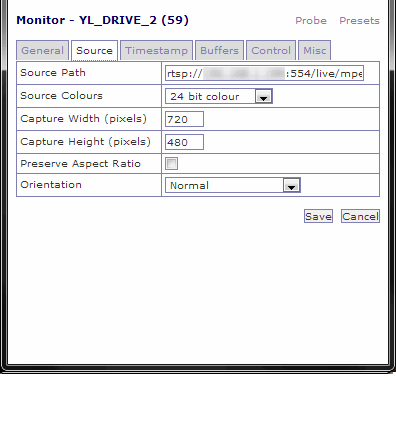Open the Control tab
This screenshot has height=428, width=396.
[x=271, y=50]
